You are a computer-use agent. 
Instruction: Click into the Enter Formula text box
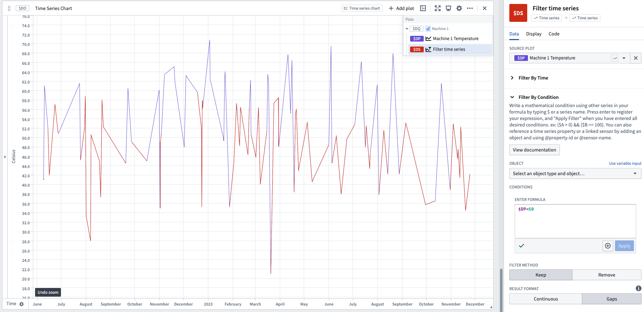(x=575, y=221)
